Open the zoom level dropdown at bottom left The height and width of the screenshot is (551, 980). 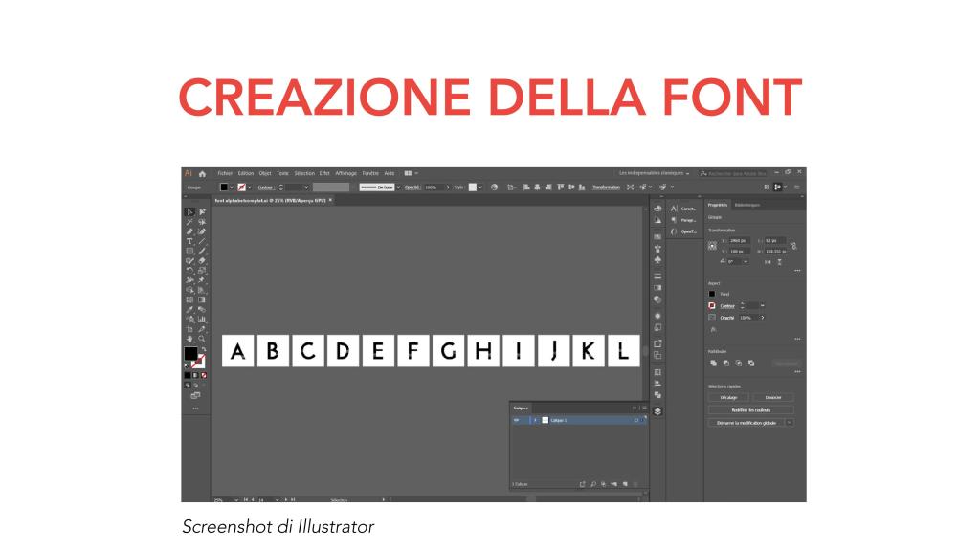236,499
